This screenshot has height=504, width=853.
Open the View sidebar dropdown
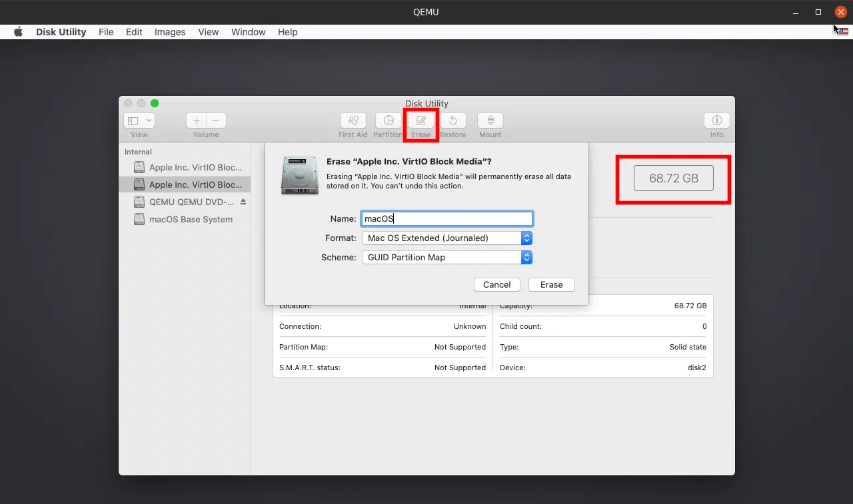(139, 121)
